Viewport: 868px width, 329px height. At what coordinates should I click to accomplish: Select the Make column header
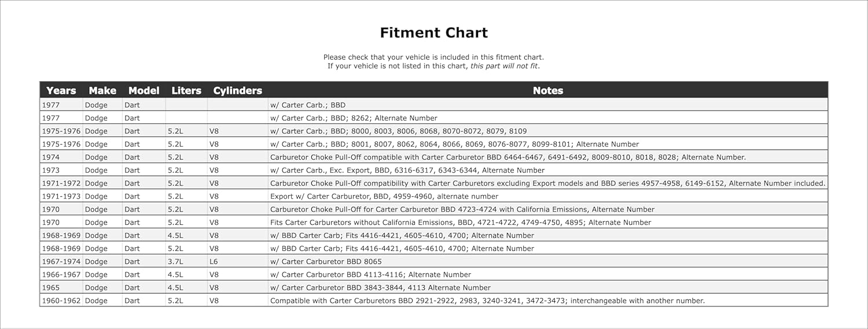102,90
